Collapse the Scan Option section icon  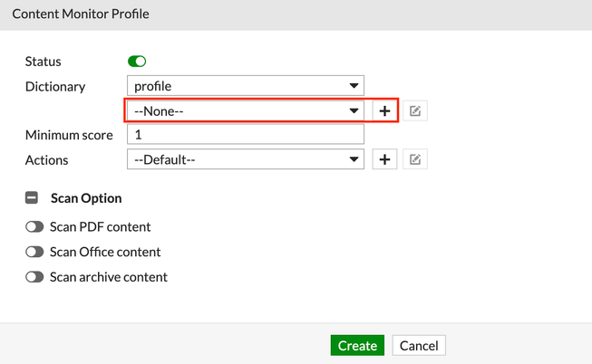point(32,197)
